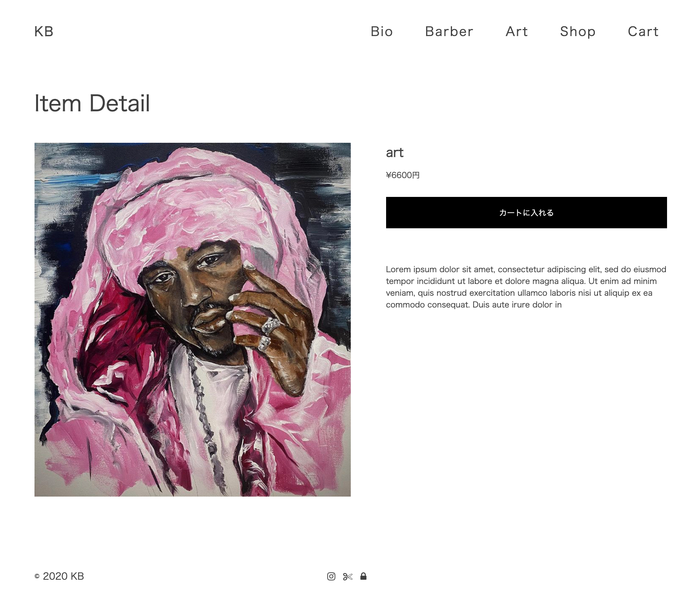Select the pink portrait painting image
This screenshot has height=597, width=700.
[x=193, y=320]
